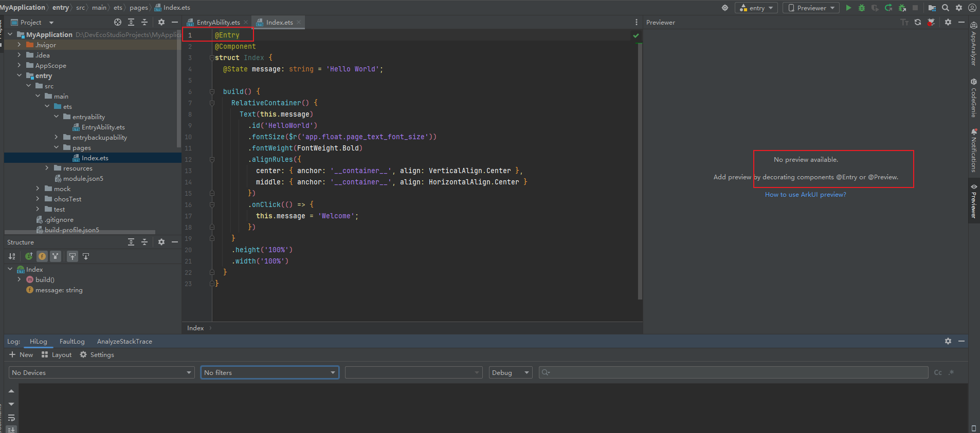The width and height of the screenshot is (980, 433).
Task: Click Settings button in log toolbar
Action: [97, 354]
